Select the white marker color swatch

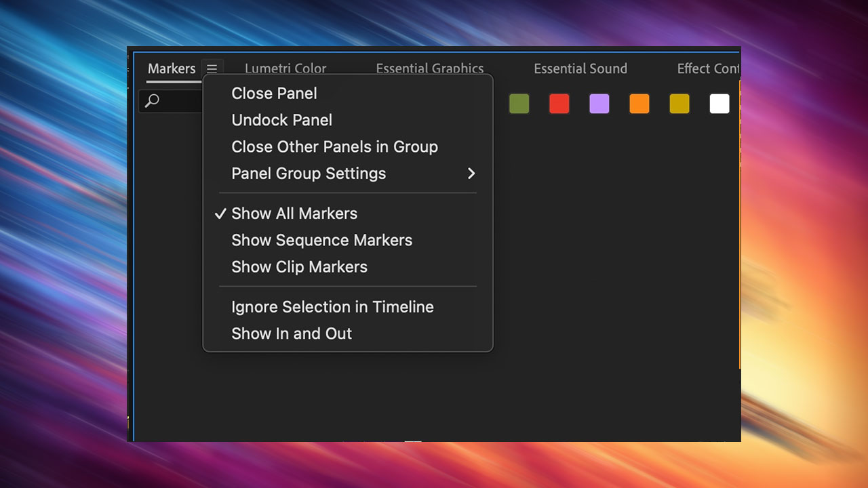click(x=719, y=104)
